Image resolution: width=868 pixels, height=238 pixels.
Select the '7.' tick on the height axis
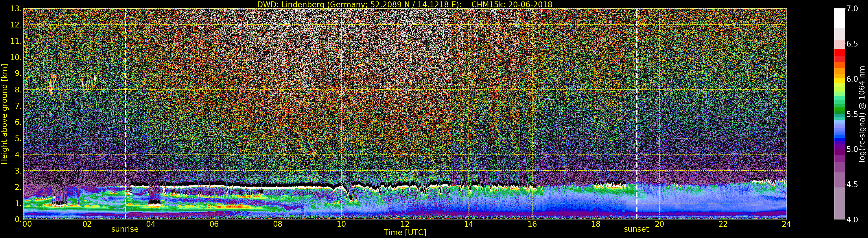18,106
